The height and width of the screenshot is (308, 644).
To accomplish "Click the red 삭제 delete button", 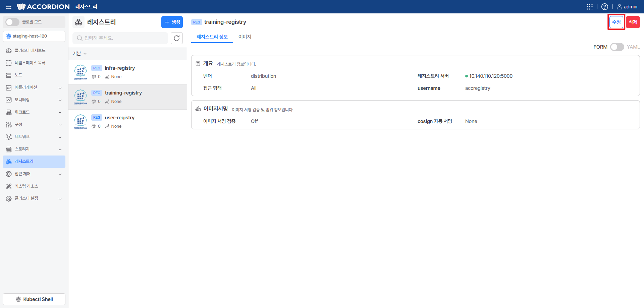I will click(633, 22).
